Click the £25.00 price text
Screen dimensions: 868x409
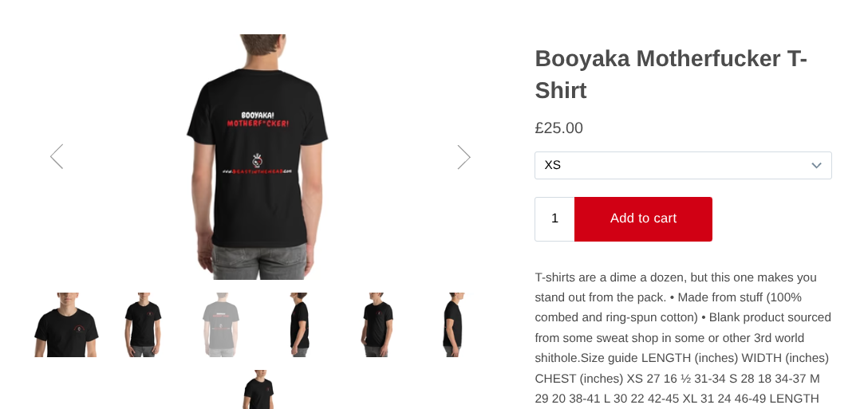tap(558, 128)
